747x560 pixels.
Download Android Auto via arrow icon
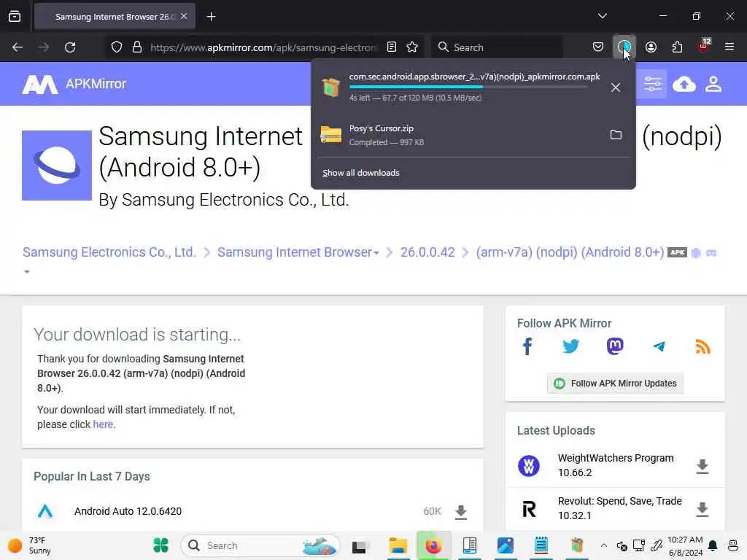[461, 513]
